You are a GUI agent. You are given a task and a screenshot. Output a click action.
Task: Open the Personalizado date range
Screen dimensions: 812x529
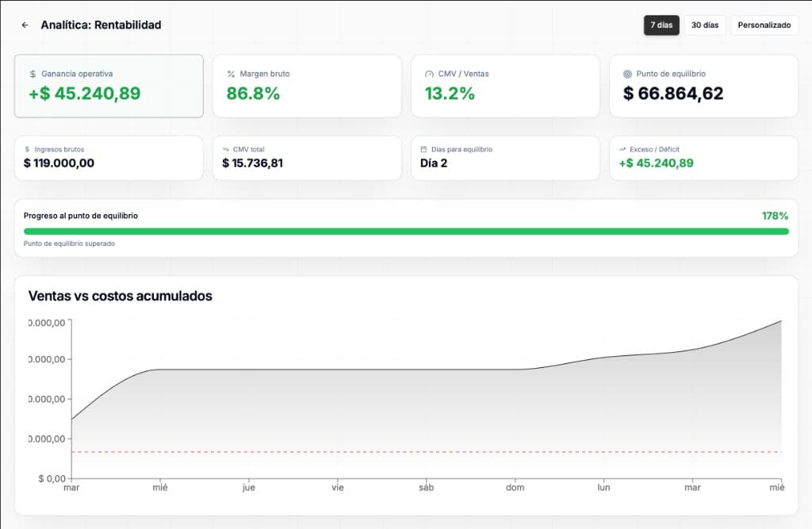764,25
